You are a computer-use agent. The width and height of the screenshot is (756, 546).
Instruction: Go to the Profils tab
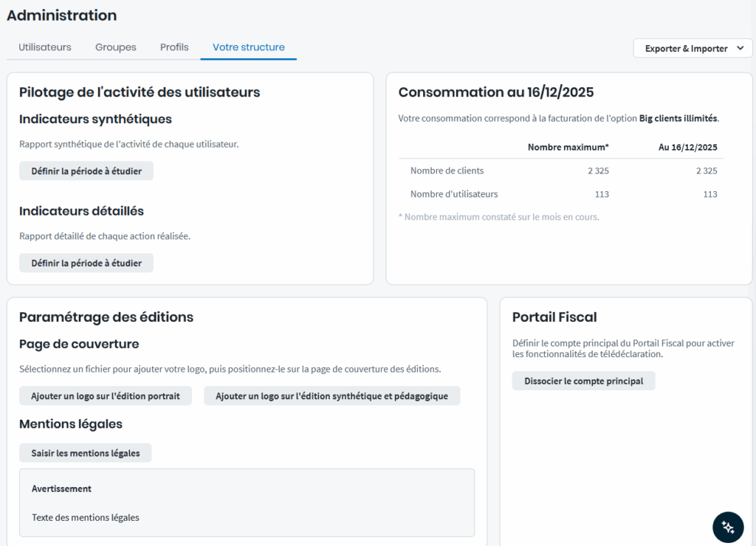pyautogui.click(x=174, y=47)
